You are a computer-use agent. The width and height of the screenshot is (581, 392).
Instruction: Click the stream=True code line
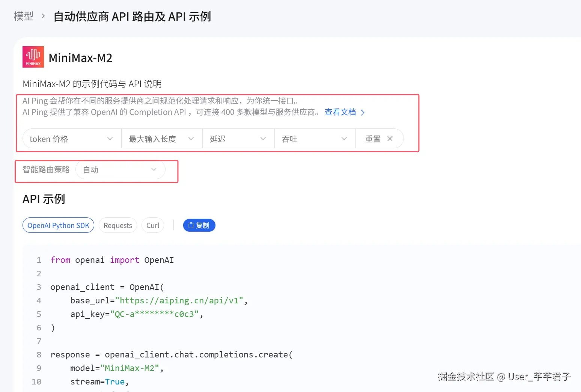coord(99,381)
